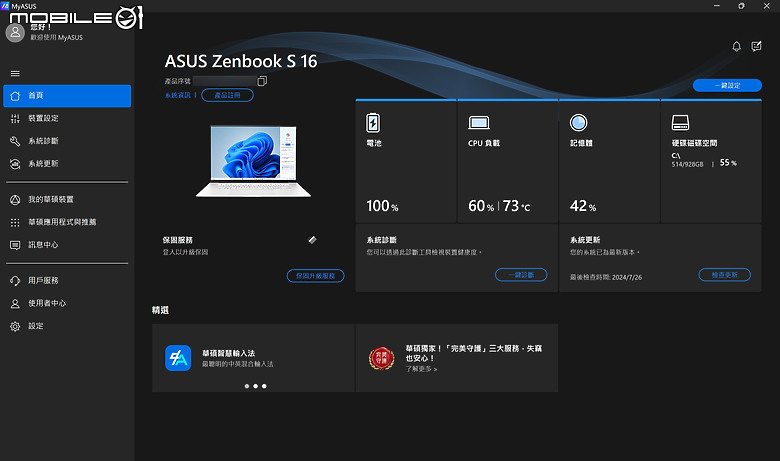780x461 pixels.
Task: Open 用戶服務 in the sidebar
Action: pyautogui.click(x=67, y=280)
